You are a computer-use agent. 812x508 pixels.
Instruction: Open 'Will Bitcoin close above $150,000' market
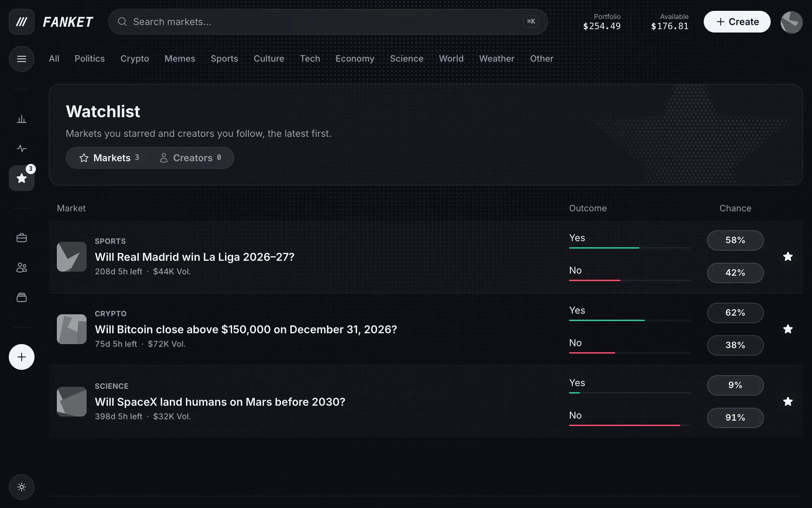pyautogui.click(x=246, y=330)
